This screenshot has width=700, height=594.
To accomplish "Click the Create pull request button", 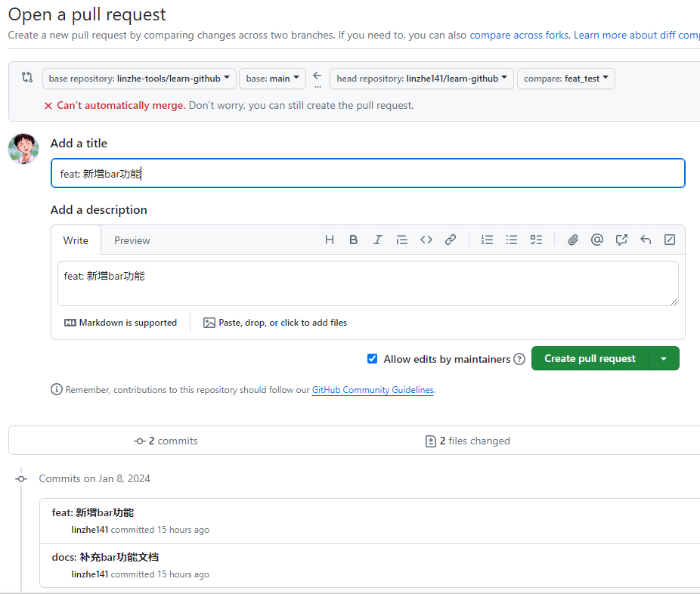I will click(x=590, y=358).
